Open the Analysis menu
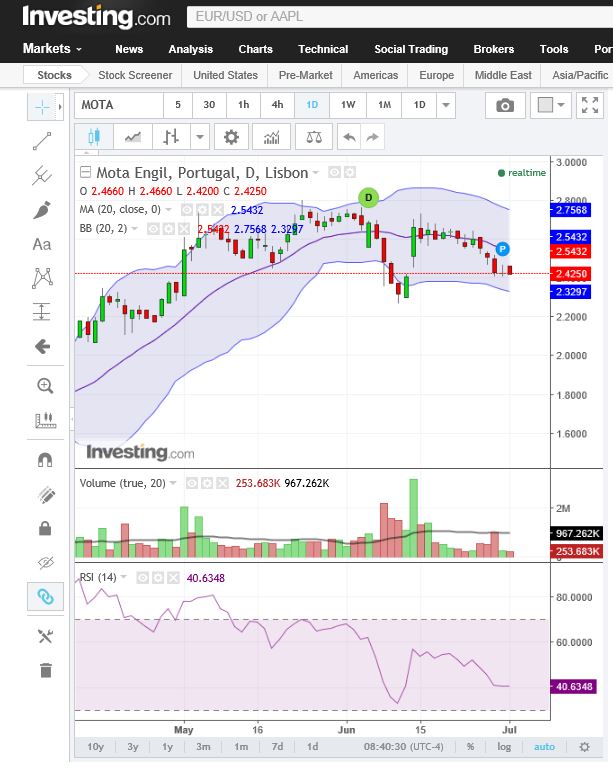 click(190, 49)
